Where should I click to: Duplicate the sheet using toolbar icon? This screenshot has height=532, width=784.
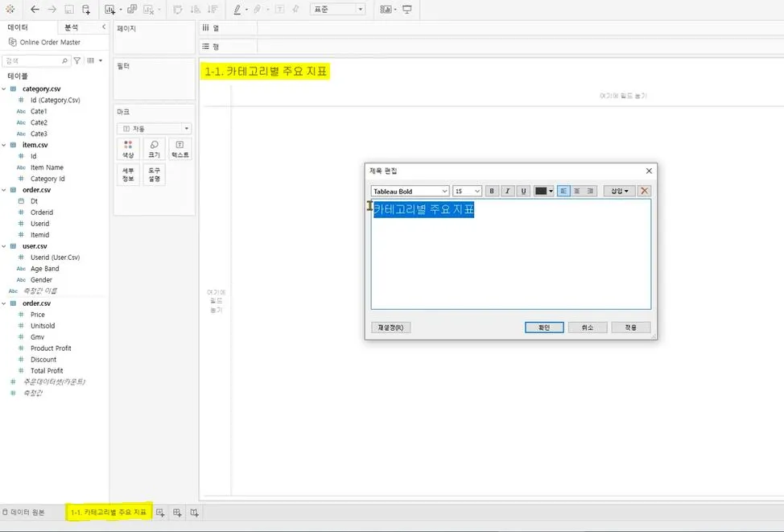(x=132, y=10)
